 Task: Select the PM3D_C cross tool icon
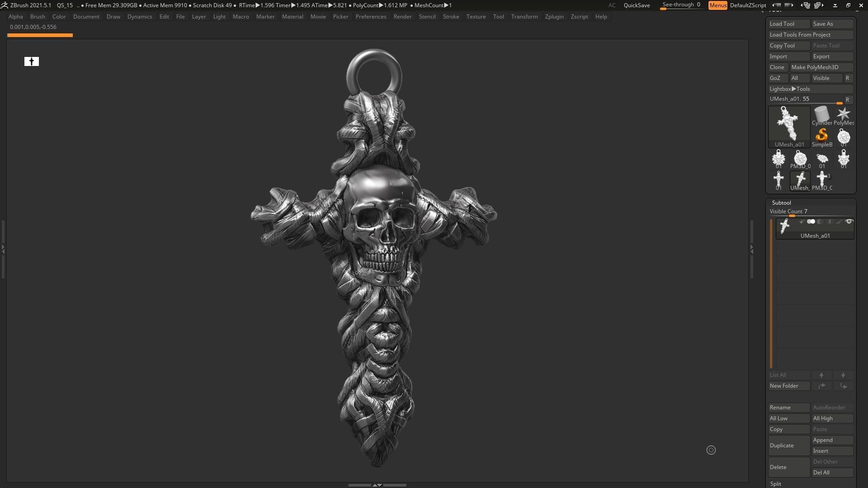coord(822,181)
